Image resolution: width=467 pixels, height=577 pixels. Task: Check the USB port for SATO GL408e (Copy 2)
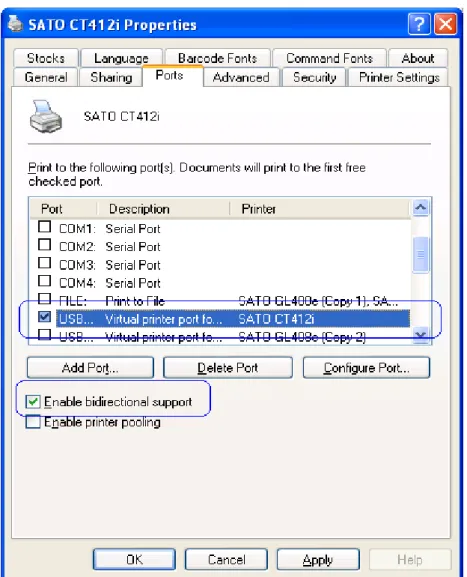pos(45,334)
